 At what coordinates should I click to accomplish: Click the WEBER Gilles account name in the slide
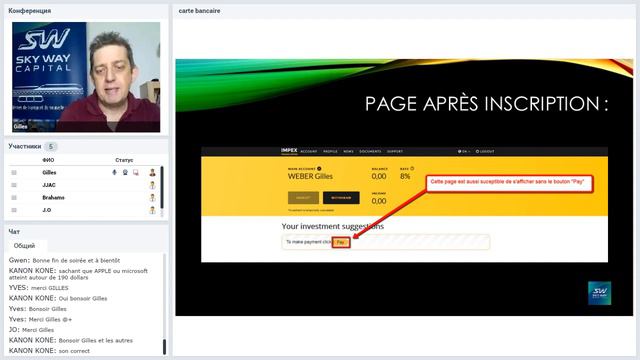point(310,176)
